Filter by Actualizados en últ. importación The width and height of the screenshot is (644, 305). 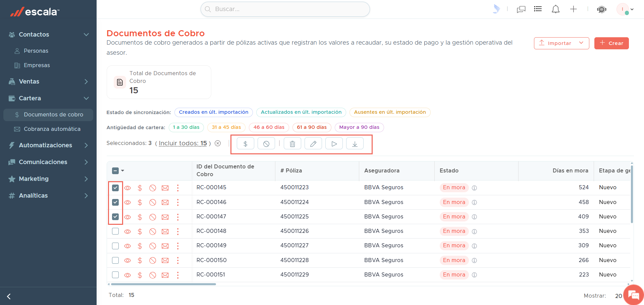tap(301, 112)
